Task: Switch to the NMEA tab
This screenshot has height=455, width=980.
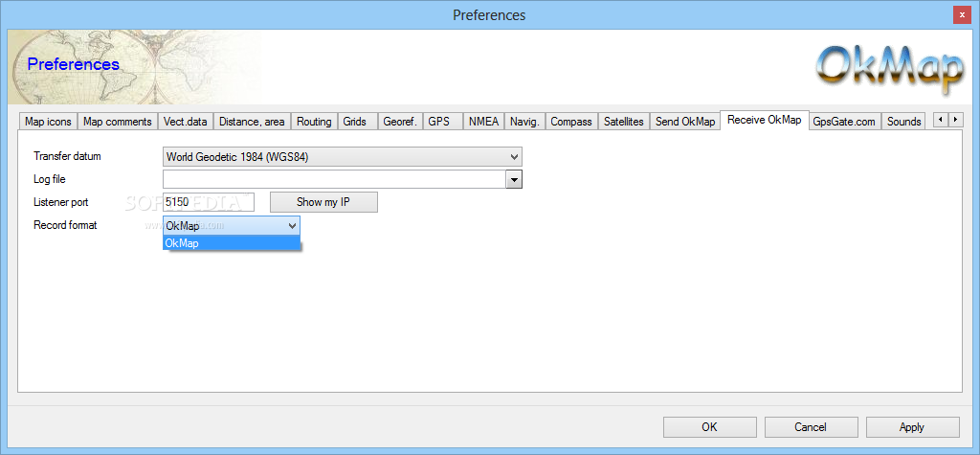Action: pos(483,122)
